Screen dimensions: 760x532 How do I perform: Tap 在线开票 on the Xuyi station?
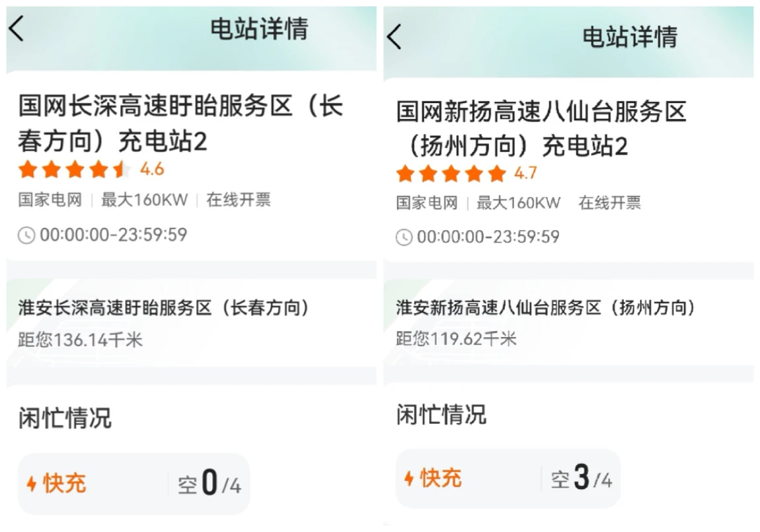tap(239, 200)
